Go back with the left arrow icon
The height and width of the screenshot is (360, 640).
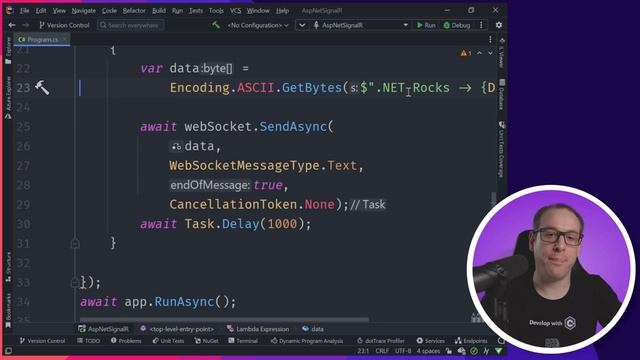tap(12, 25)
